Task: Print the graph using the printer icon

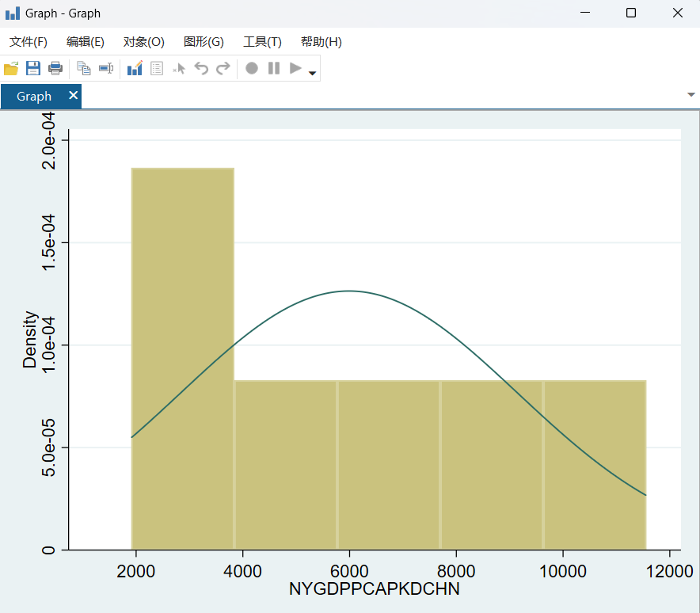Action: (x=55, y=69)
